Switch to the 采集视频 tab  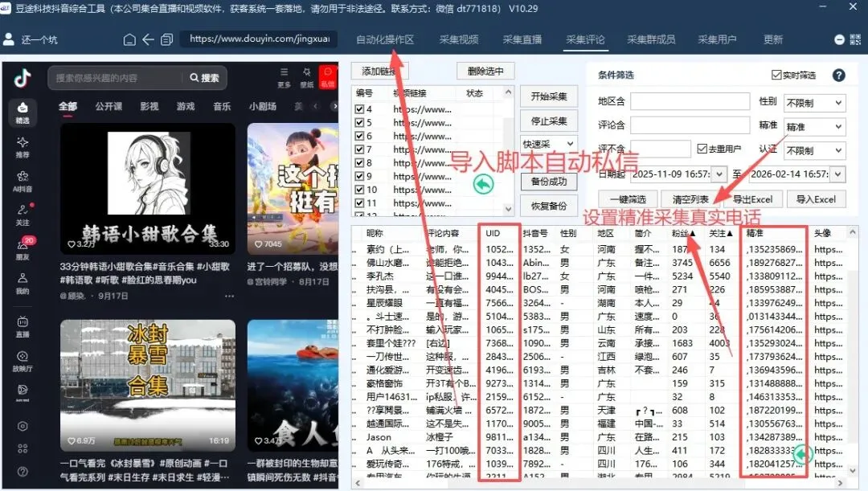tap(459, 39)
